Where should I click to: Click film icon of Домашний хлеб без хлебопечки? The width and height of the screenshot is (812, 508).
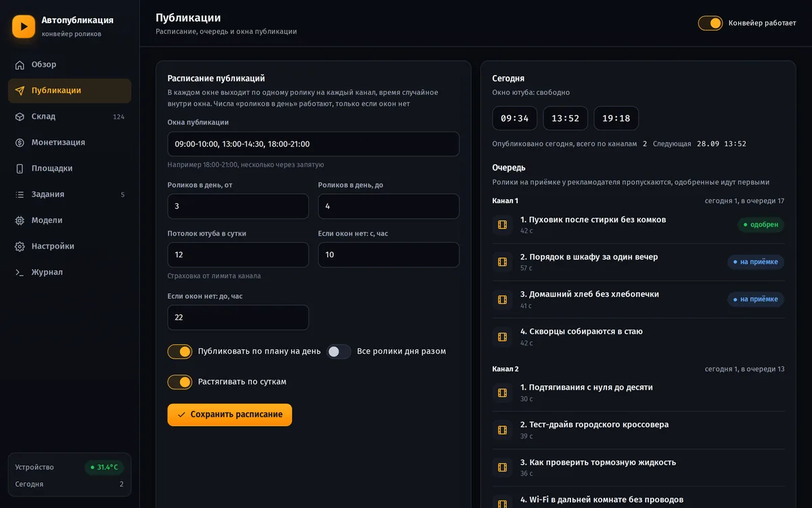click(502, 299)
